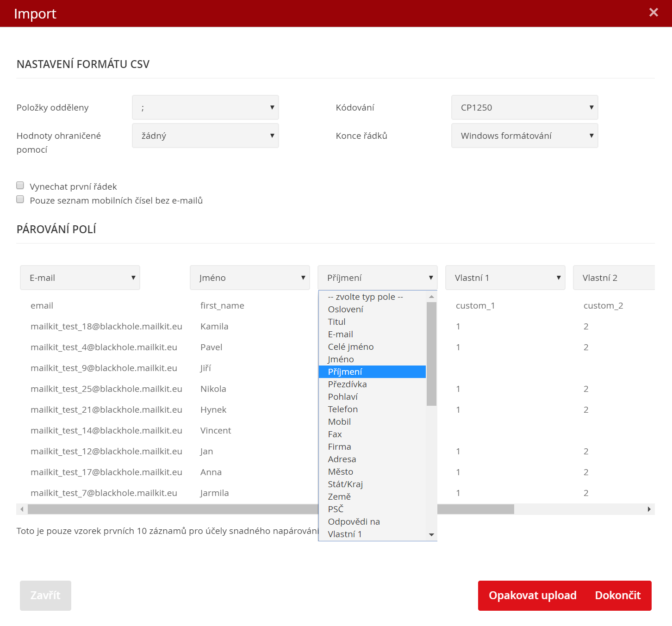Click email cell mailkit_test_18@blackhole.mailkit.eu
The image size is (672, 626).
click(106, 327)
